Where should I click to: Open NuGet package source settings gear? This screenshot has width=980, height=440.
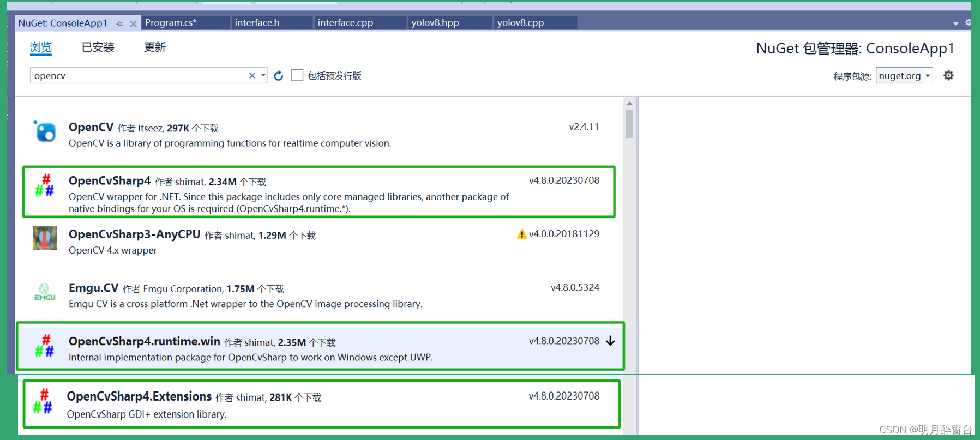(949, 75)
